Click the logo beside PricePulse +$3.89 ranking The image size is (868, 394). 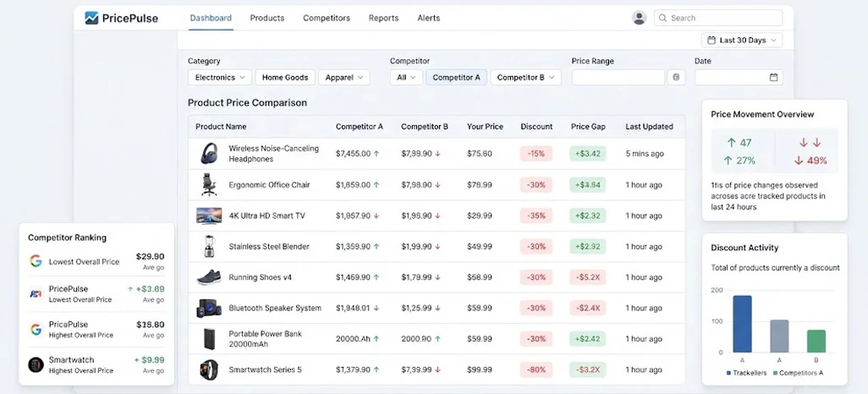click(x=36, y=294)
